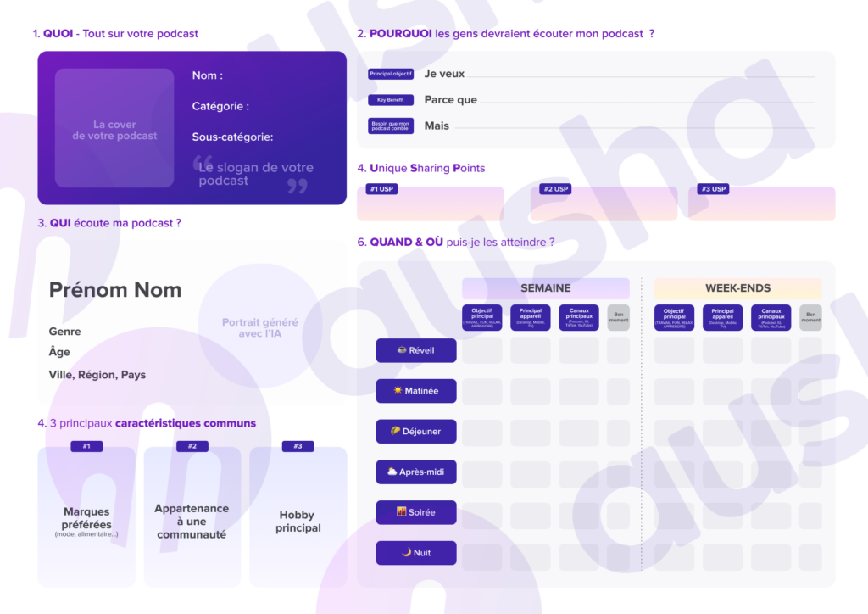This screenshot has height=614, width=868.
Task: Click Nuit cell under SEMAINE Bon moment
Action: (618, 555)
